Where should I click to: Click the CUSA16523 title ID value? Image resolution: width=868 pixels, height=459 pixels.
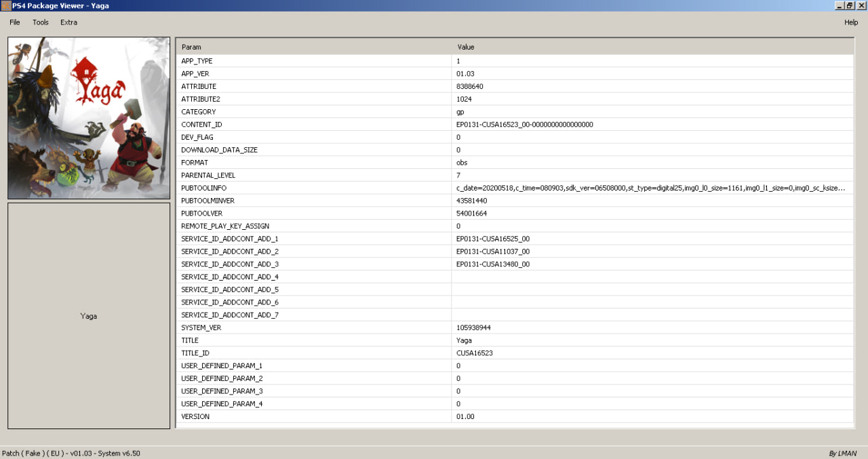(x=475, y=353)
